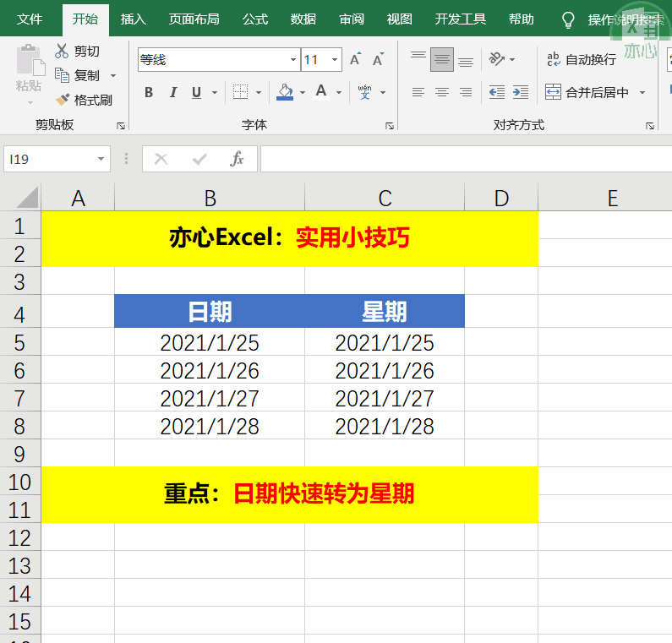The height and width of the screenshot is (643, 672).
Task: Open the 文件 File tab
Action: [29, 19]
